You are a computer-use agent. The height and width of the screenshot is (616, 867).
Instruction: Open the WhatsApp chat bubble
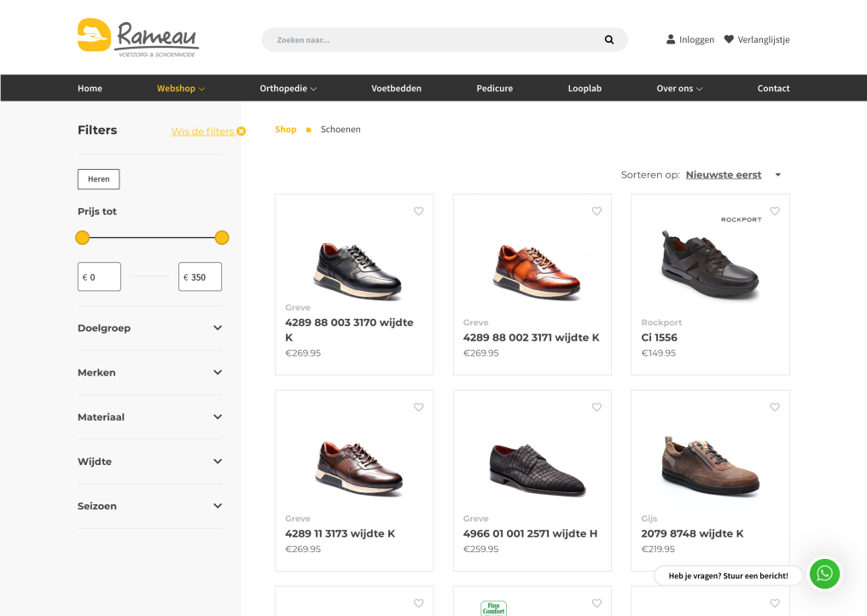tap(824, 574)
